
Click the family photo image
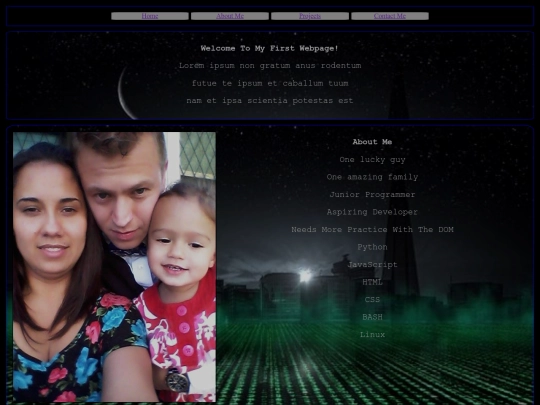point(114,267)
